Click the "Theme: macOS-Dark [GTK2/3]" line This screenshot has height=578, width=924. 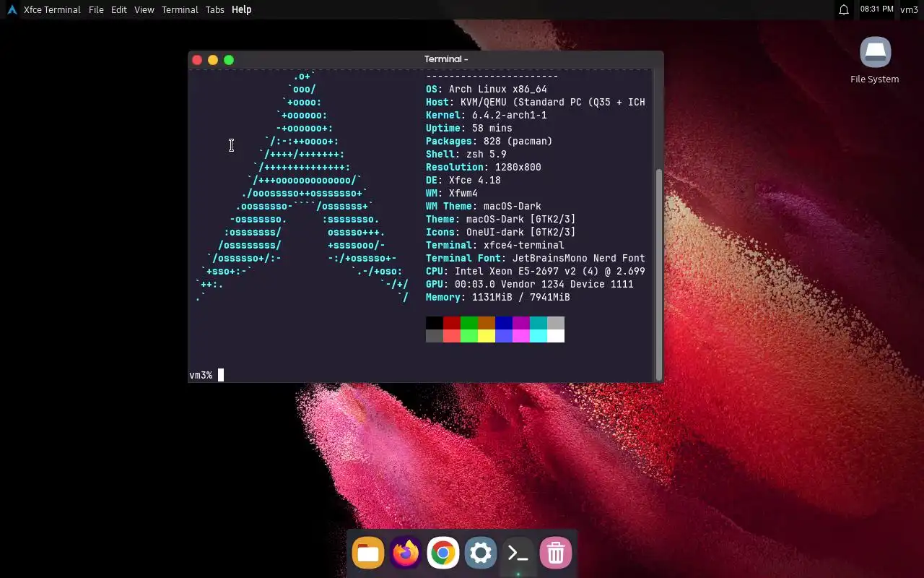(501, 220)
